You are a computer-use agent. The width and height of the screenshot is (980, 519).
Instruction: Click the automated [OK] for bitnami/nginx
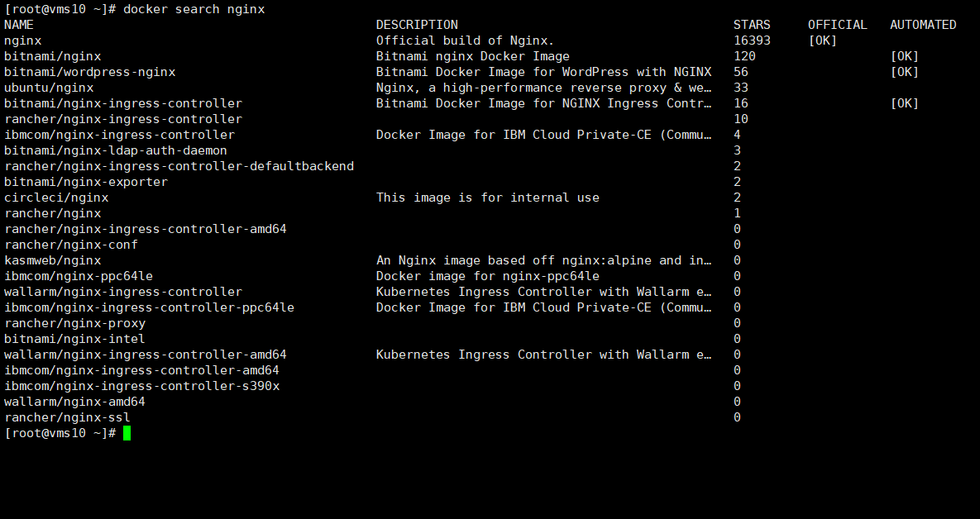pyautogui.click(x=905, y=56)
